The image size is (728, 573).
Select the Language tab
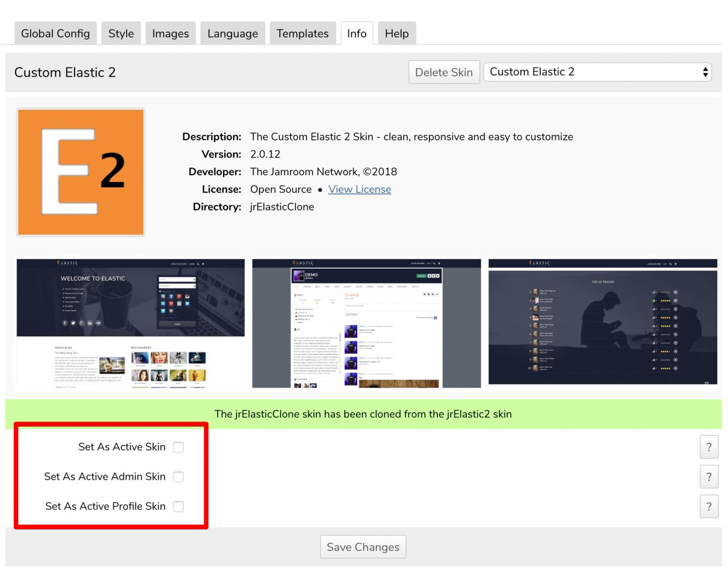coord(233,34)
